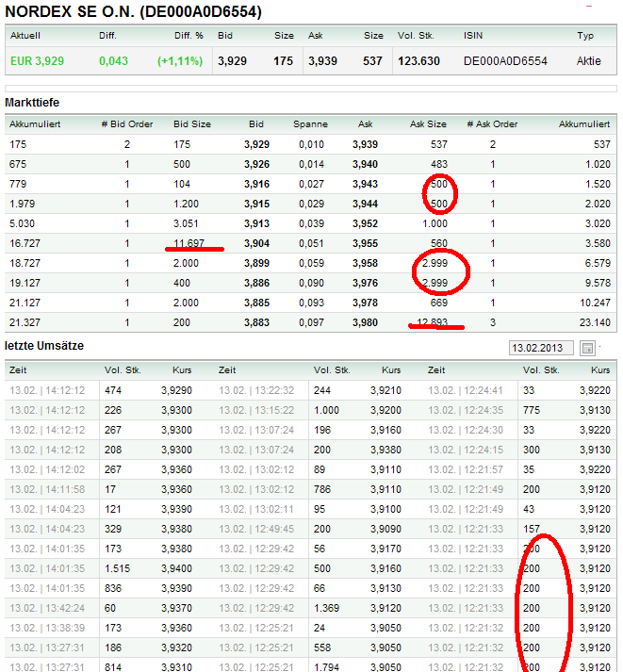Click bid price 3,883 in market depth
The height and width of the screenshot is (672, 623).
(x=256, y=322)
